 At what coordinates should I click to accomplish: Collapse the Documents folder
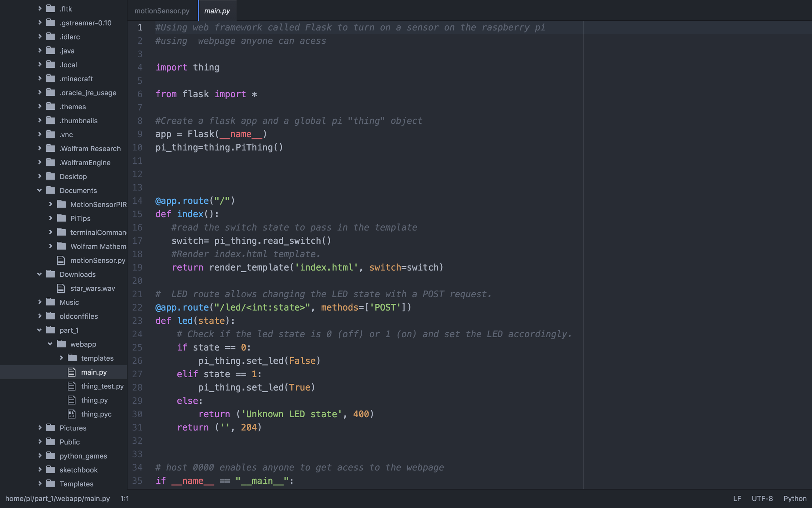[x=40, y=190]
